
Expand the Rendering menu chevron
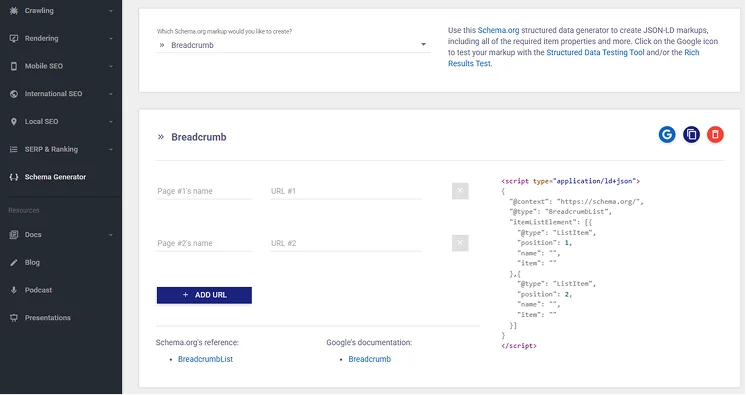point(111,39)
